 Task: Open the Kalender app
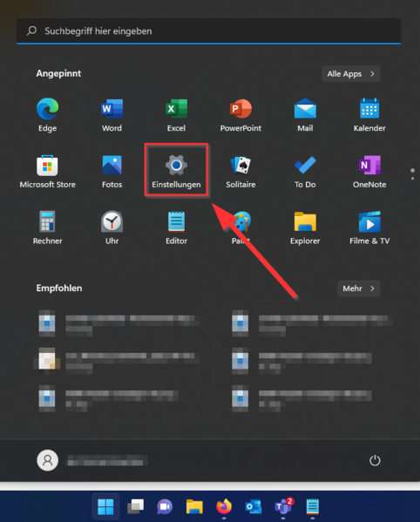pos(369,114)
